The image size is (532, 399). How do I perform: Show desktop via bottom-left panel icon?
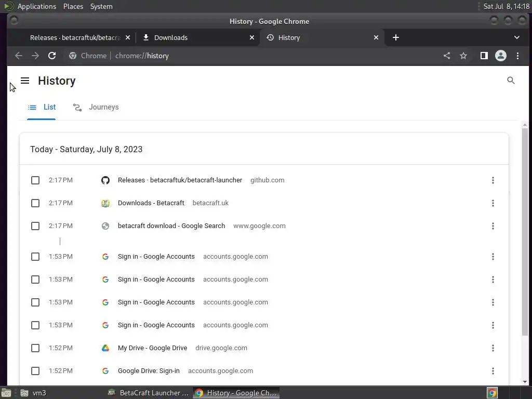click(6, 393)
